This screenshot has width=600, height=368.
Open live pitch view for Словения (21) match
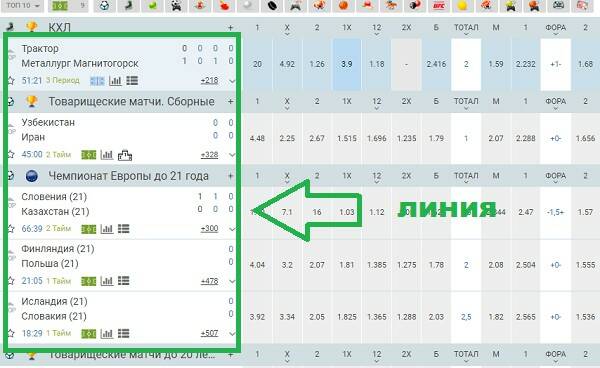pos(88,229)
